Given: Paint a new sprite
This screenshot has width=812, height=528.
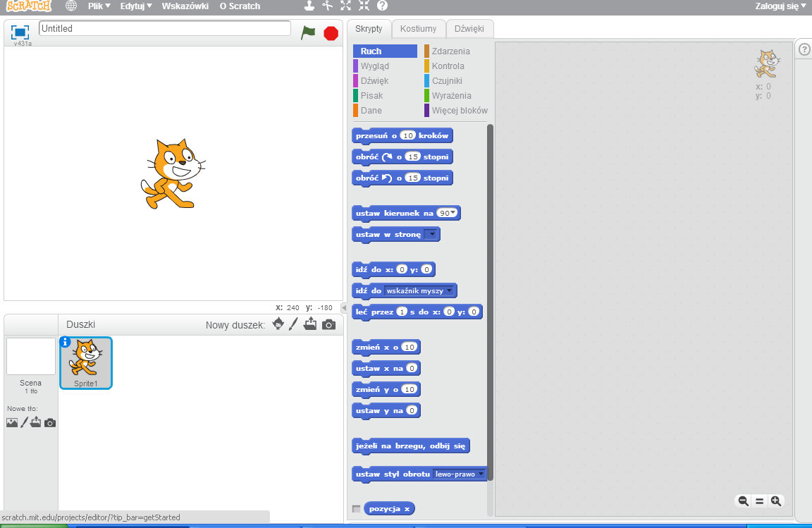Looking at the screenshot, I should 294,324.
